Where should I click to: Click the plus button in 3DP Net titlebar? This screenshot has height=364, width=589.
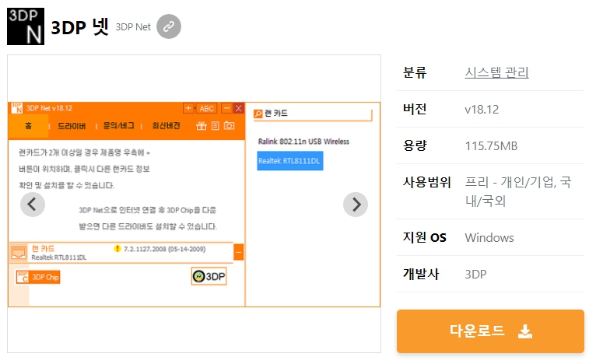click(188, 108)
